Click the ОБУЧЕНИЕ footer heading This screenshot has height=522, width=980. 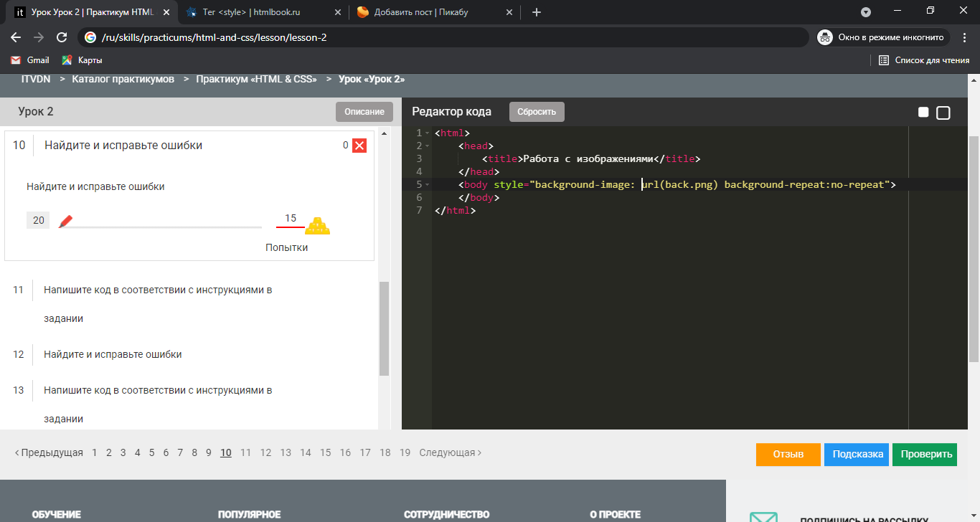click(56, 515)
